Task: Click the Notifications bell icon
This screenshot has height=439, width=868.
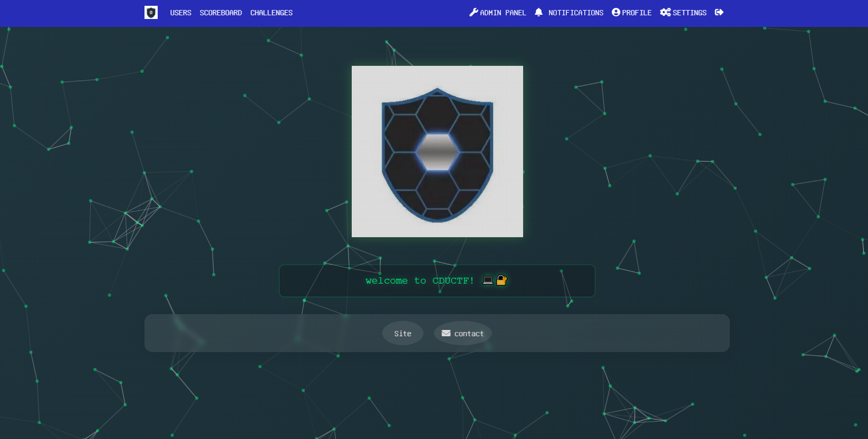Action: click(538, 12)
